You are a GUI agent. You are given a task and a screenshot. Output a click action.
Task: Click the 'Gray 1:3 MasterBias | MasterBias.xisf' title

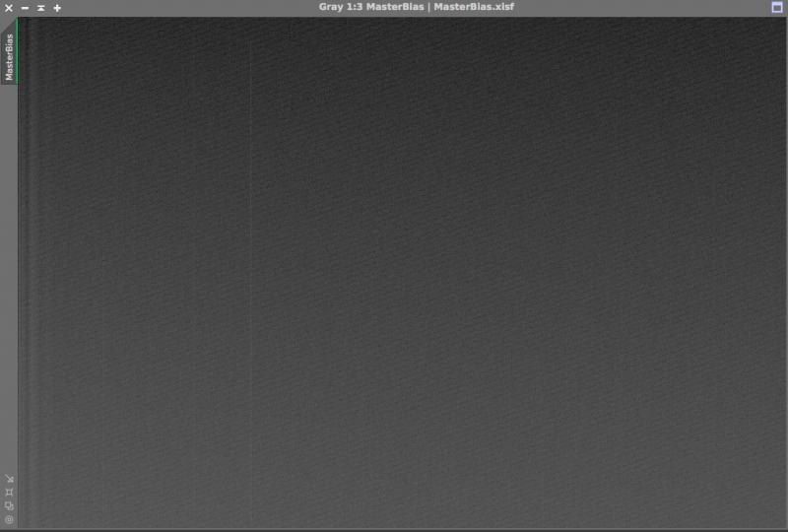point(416,7)
